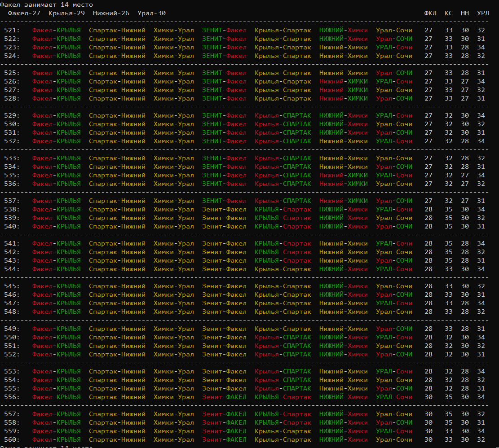The image size is (499, 448).
Task: Click 'Урал-СОЧИ' in row 528
Action: pos(394,99)
